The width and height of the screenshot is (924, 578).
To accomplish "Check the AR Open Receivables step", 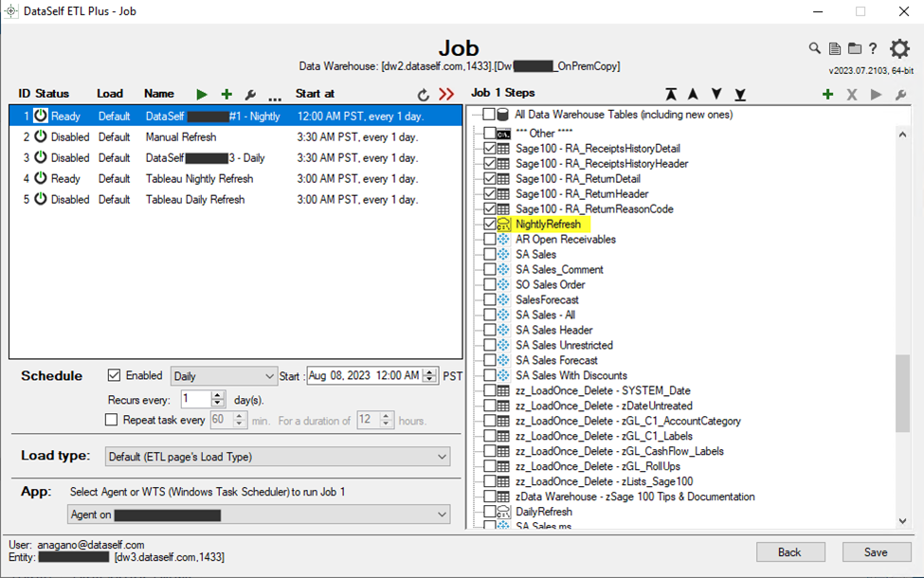I will pos(489,240).
